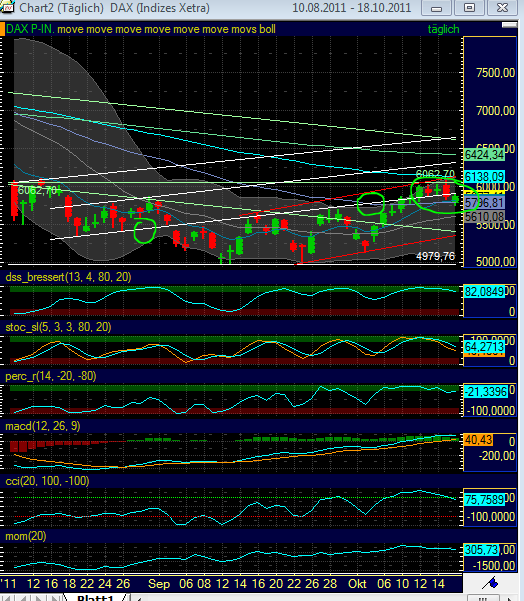Minimize the Chart2 window
524x601 pixels.
click(x=436, y=8)
